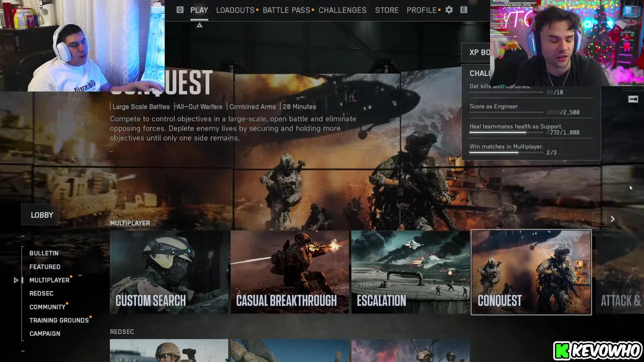Click the '772/1,000' challenge progress value
The width and height of the screenshot is (644, 362).
click(563, 133)
